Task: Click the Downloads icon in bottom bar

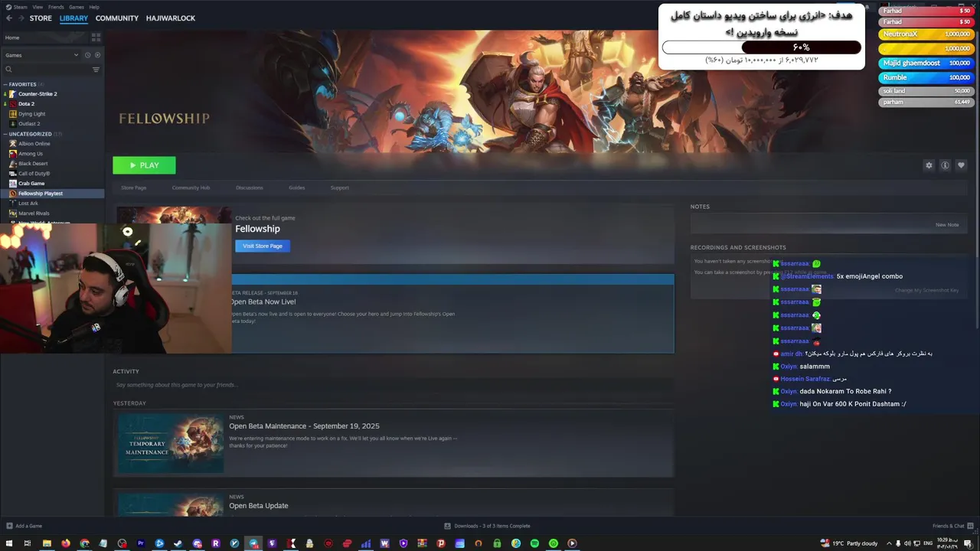Action: (x=447, y=526)
